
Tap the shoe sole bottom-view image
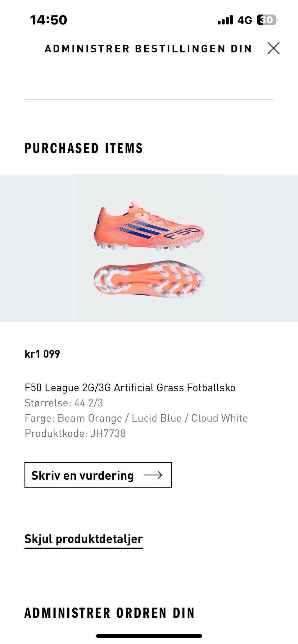(x=149, y=279)
